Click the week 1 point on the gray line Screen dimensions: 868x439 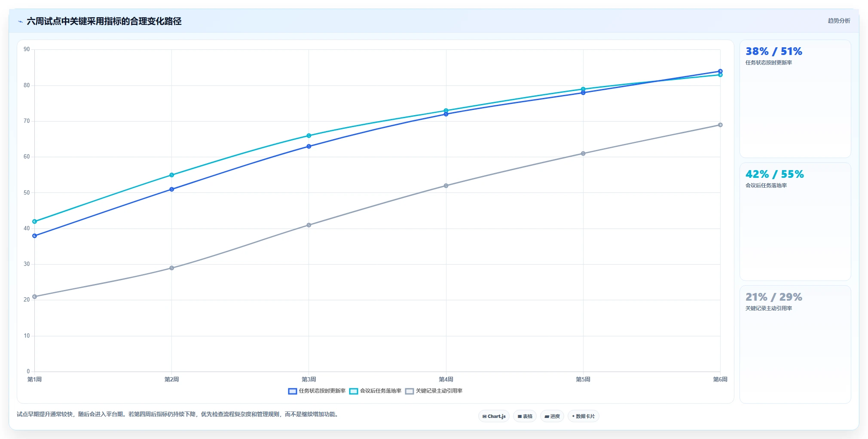[x=34, y=297]
